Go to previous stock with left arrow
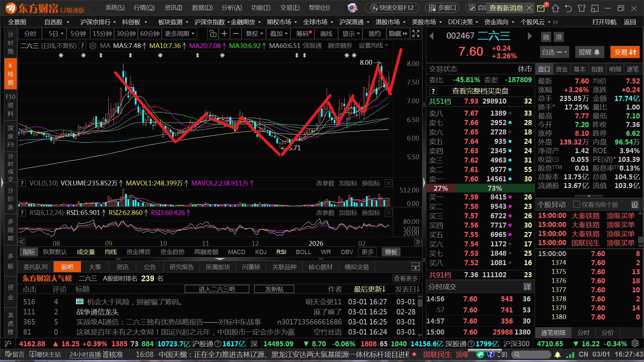The height and width of the screenshot is (362, 644). [432, 36]
